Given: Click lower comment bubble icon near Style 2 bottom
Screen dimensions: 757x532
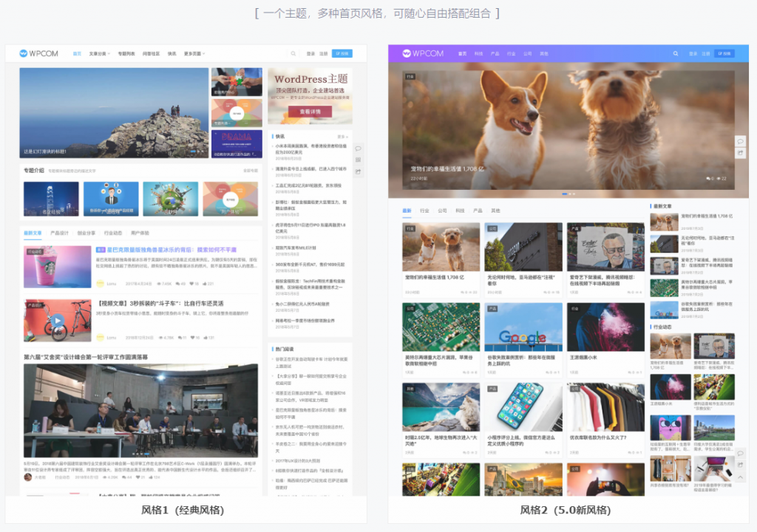Looking at the screenshot, I should [740, 454].
